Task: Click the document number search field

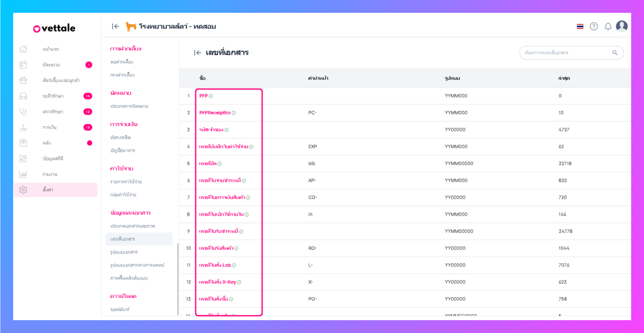Action: 566,53
